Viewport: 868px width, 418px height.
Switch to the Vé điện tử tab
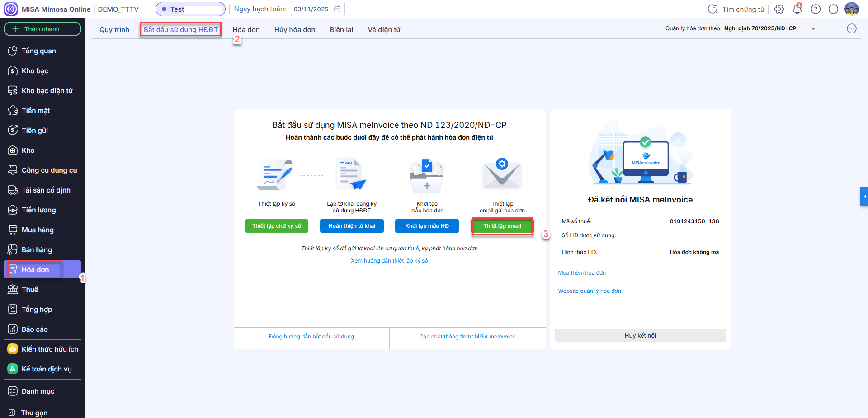pyautogui.click(x=384, y=30)
